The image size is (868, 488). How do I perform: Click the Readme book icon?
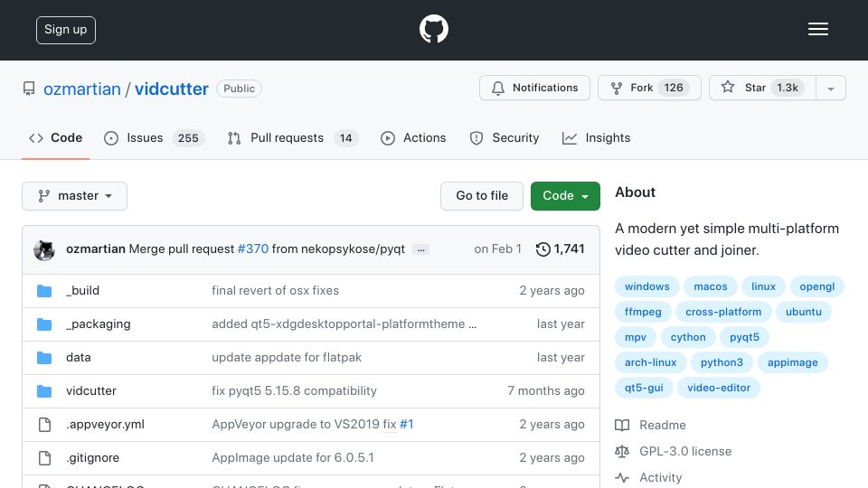(x=622, y=425)
